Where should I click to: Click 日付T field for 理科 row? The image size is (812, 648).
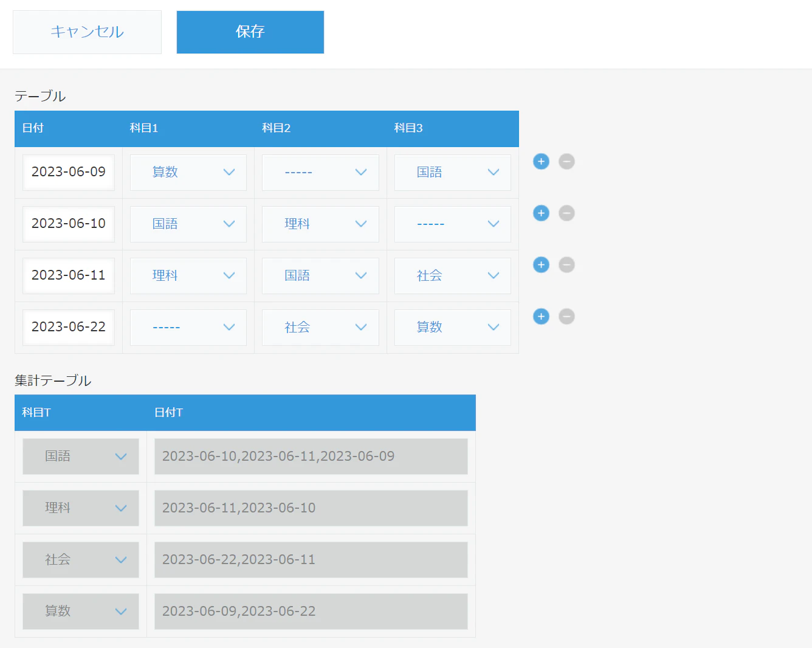point(311,508)
